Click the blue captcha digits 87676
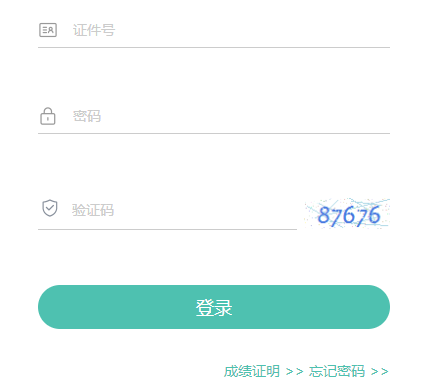This screenshot has width=422, height=391. (x=349, y=215)
